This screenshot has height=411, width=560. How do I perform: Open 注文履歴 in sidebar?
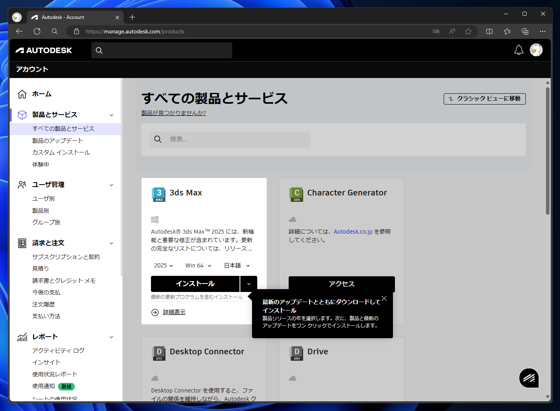tap(43, 305)
